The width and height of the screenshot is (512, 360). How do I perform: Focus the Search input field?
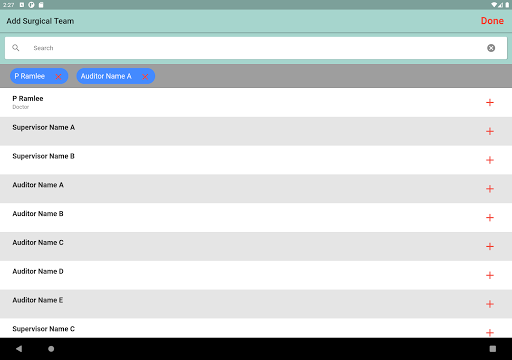[256, 48]
